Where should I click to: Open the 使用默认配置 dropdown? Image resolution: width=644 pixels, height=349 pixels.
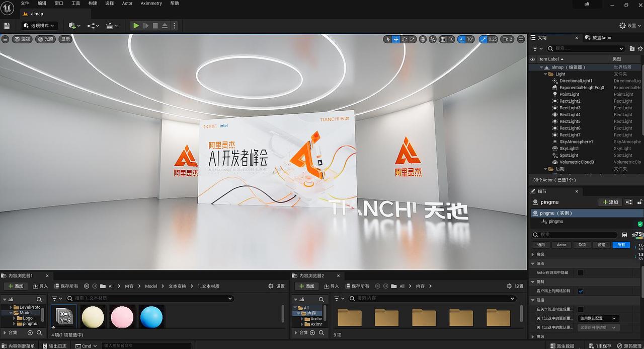598,318
